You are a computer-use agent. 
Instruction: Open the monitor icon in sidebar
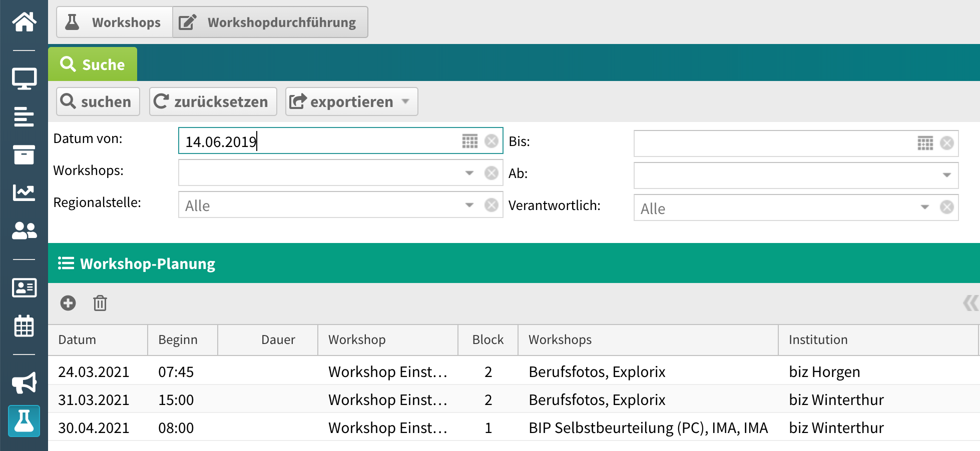tap(24, 78)
